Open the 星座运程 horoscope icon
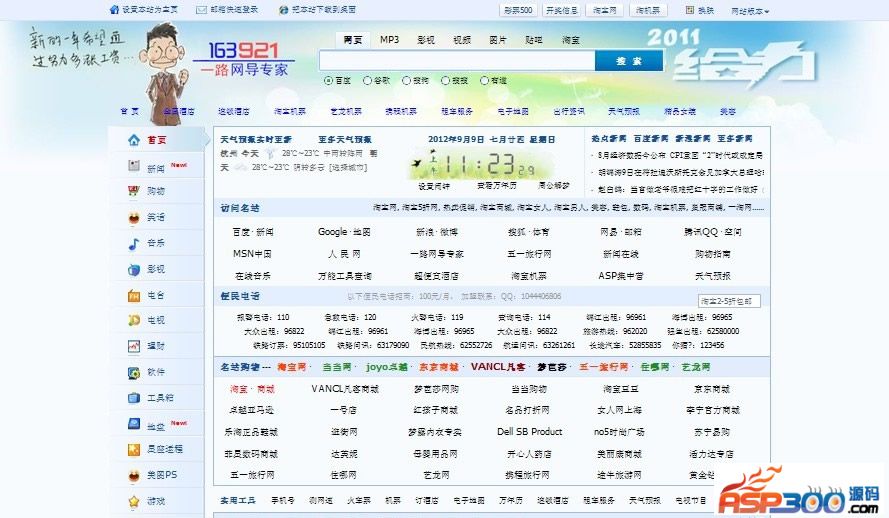 [134, 449]
